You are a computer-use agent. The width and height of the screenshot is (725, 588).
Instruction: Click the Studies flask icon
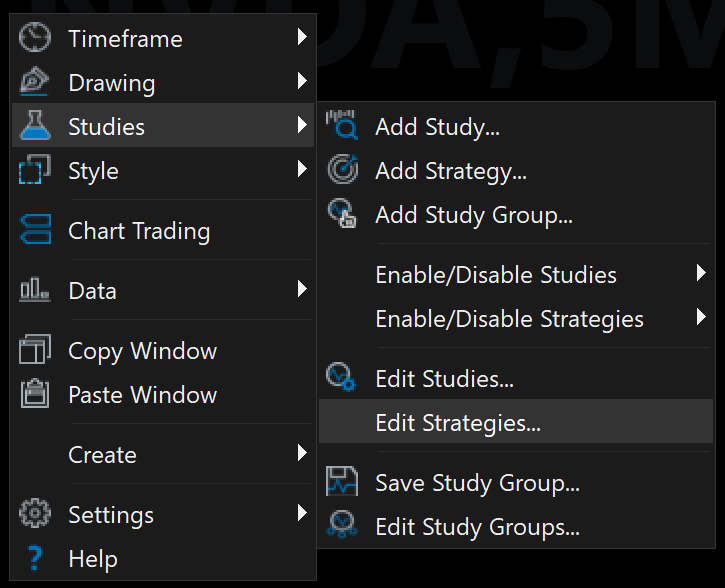(x=35, y=125)
